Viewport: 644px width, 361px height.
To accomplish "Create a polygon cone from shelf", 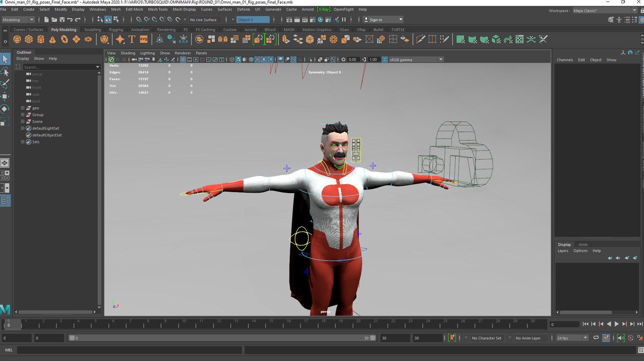I will (52, 40).
